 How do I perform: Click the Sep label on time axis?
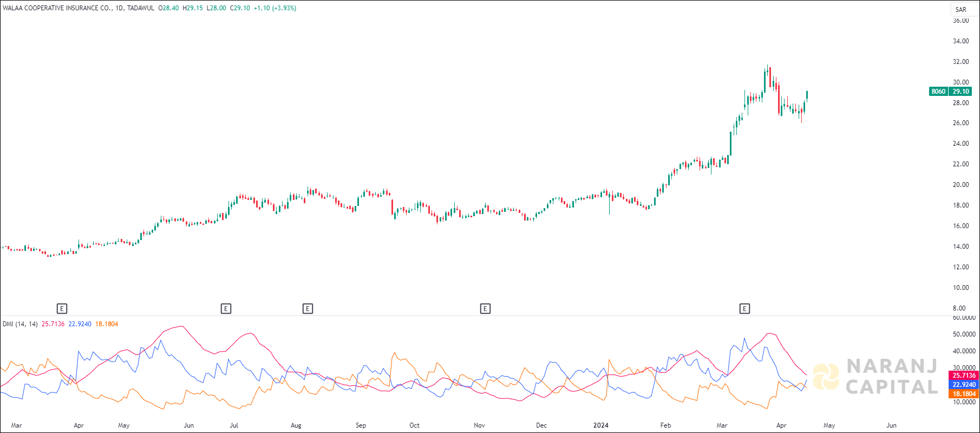pos(361,425)
